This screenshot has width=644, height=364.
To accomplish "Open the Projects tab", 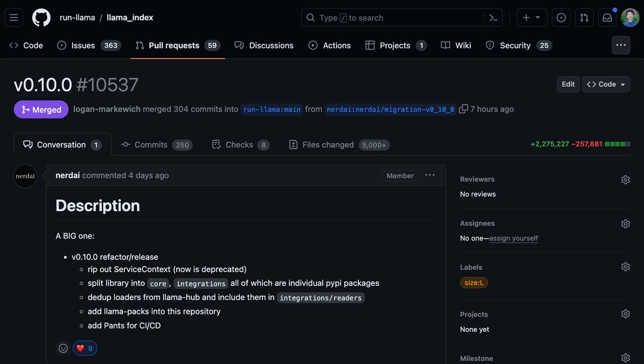I will [396, 46].
